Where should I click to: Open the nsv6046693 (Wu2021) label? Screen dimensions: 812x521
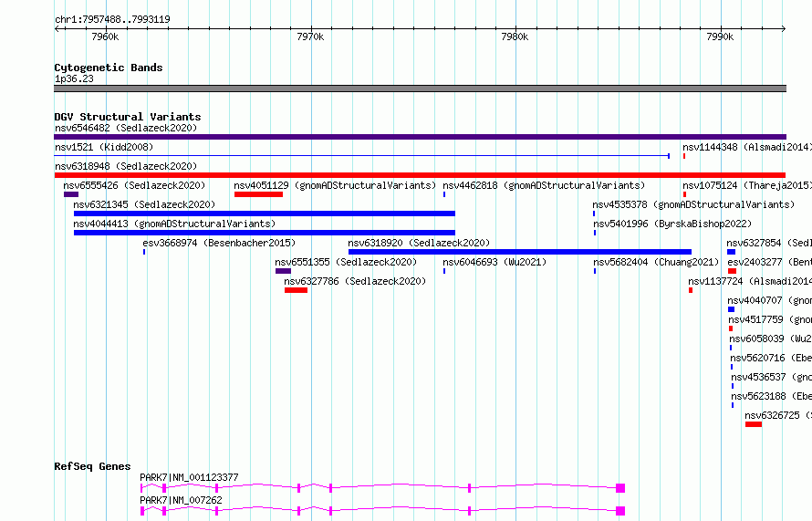494,262
